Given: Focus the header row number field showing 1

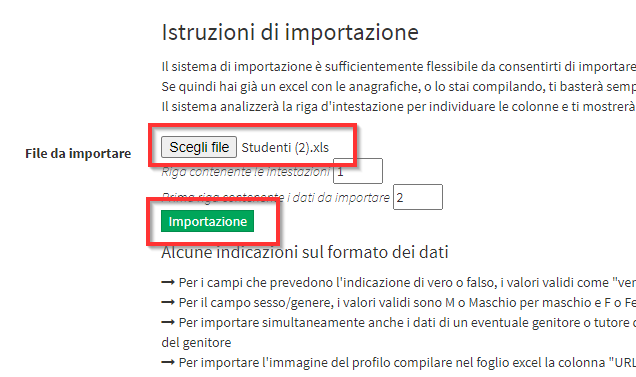Looking at the screenshot, I should tap(358, 171).
